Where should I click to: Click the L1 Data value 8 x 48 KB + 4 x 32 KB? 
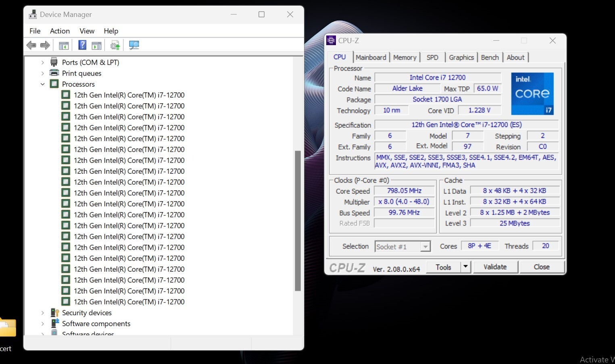click(x=515, y=191)
